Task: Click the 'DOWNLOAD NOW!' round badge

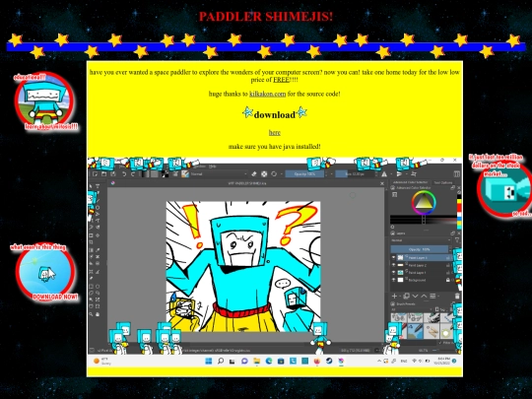Action: (x=45, y=273)
